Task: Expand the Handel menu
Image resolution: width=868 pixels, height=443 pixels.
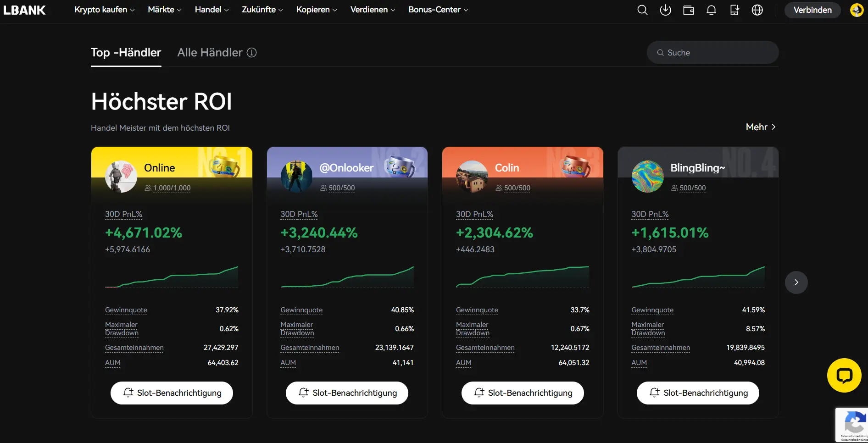Action: pyautogui.click(x=211, y=10)
